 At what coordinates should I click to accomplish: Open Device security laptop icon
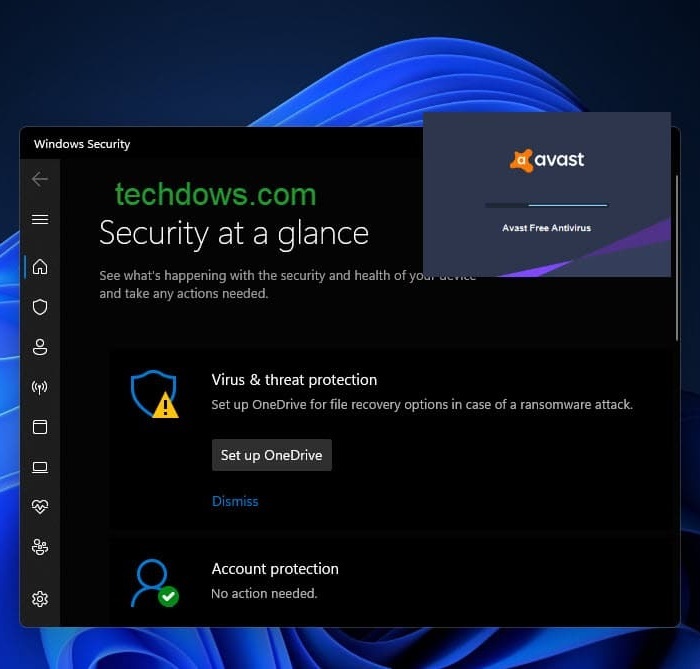click(x=40, y=467)
